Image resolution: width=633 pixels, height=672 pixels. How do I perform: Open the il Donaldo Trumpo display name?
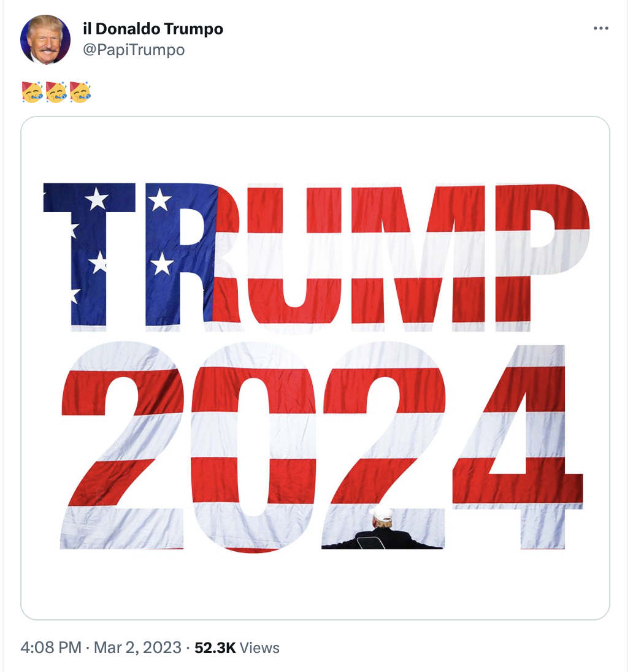click(153, 29)
